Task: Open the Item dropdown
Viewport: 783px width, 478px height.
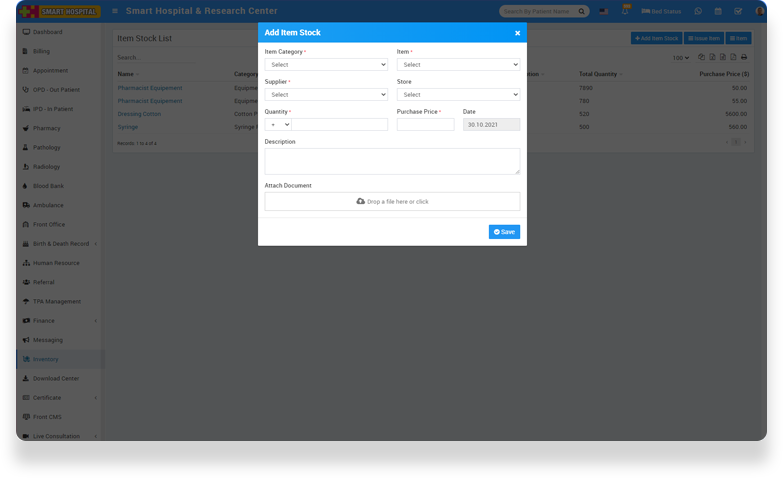Action: tap(458, 65)
